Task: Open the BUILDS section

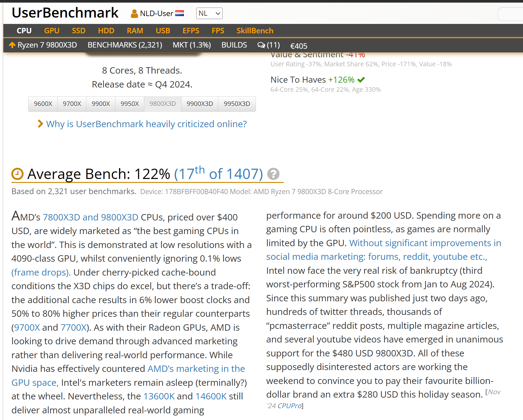Action: point(234,45)
